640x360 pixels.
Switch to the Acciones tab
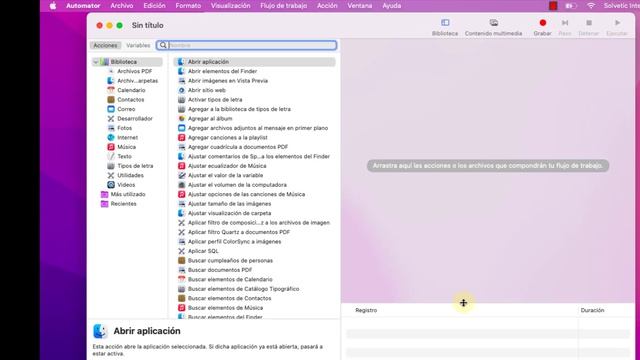point(105,45)
